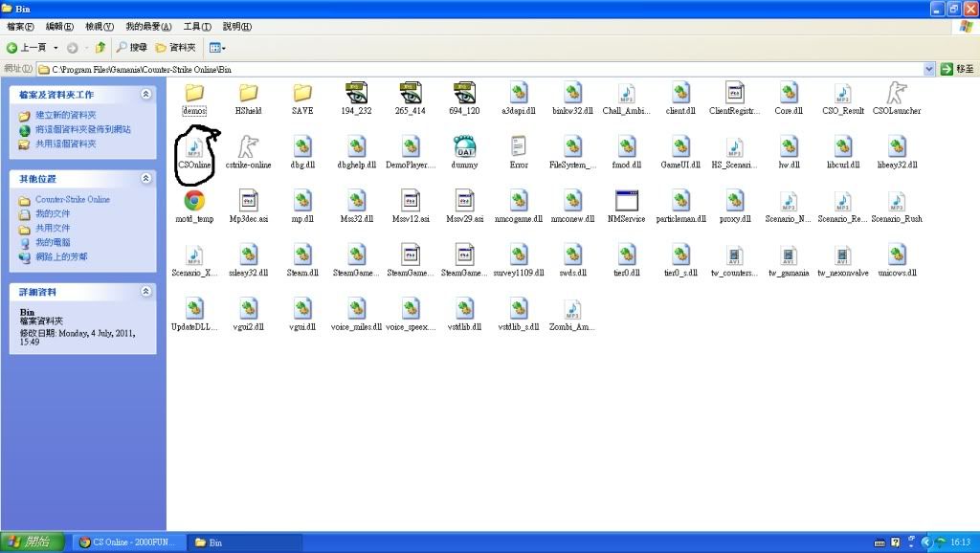The width and height of the screenshot is (980, 553).
Task: Go back with the 上一頁 button
Action: [x=26, y=48]
